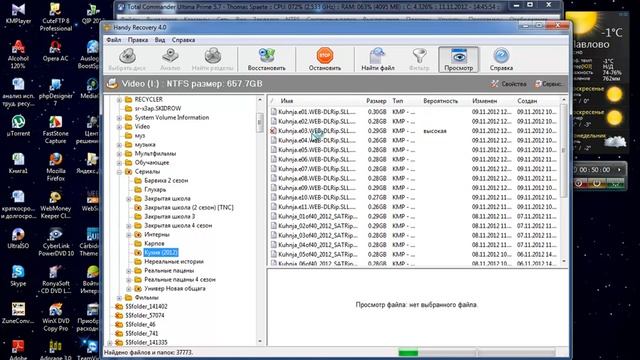Click the Фильтр funnel icon

pyautogui.click(x=419, y=60)
